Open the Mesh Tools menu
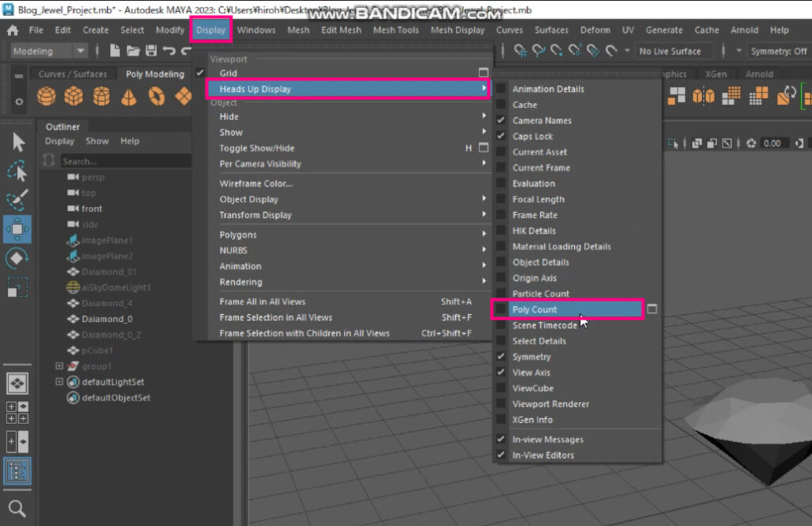 [396, 30]
